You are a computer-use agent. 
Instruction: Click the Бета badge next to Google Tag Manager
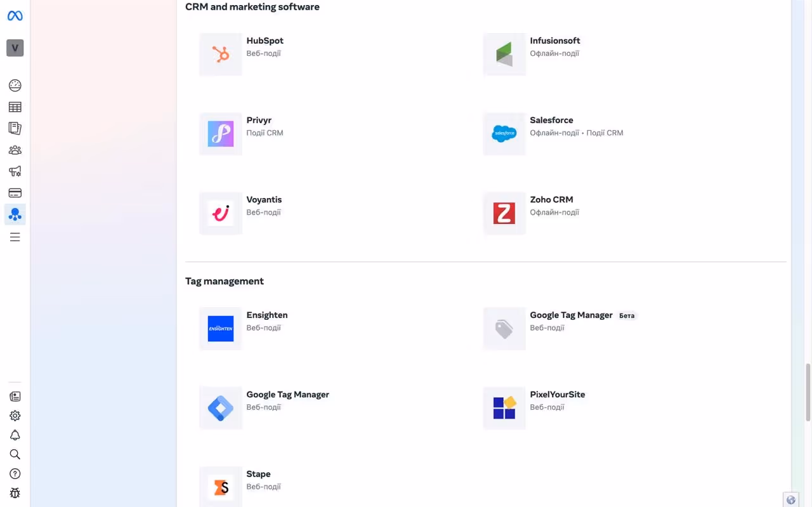[x=627, y=315]
